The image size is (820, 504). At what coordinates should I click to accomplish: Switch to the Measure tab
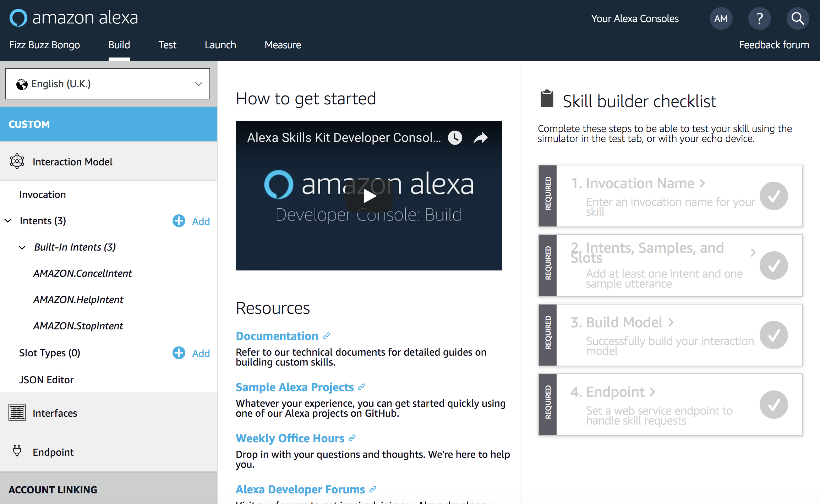coord(283,45)
